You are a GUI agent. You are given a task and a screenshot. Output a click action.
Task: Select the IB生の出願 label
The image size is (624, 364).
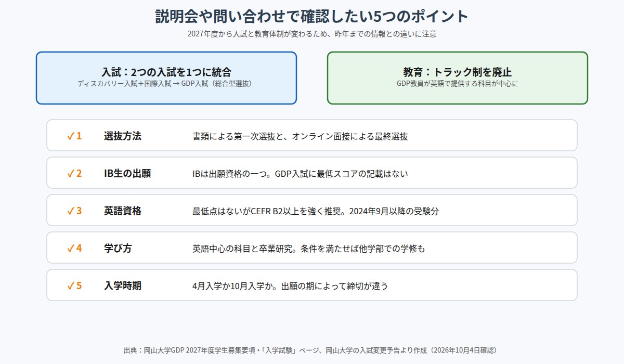tap(127, 174)
